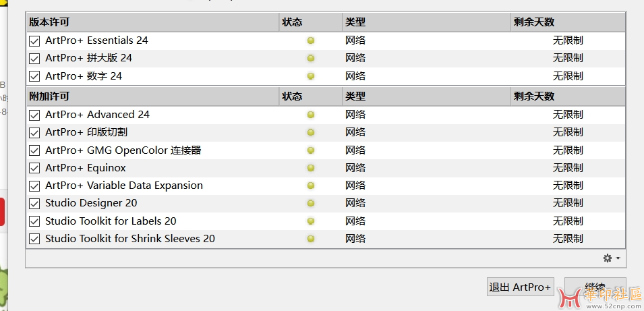644x311 pixels.
Task: Click 类型 header in 附加许可 table
Action: [426, 96]
